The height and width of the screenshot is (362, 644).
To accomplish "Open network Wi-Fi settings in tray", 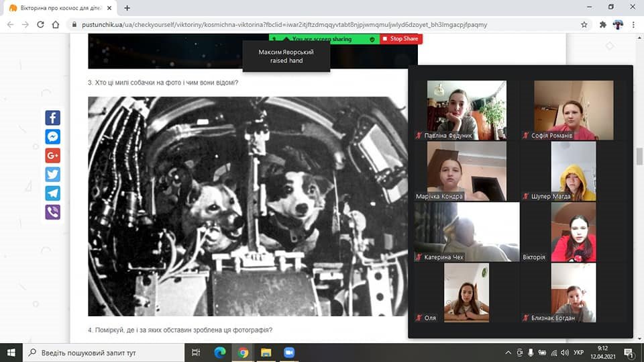I will (x=554, y=353).
